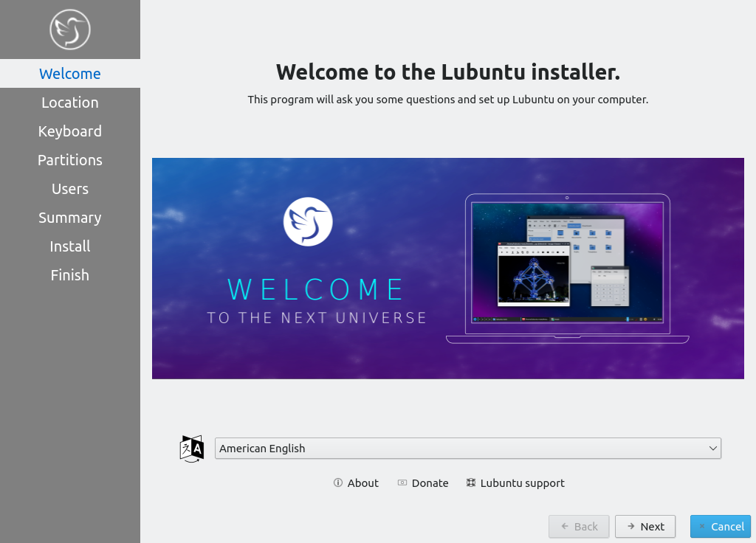Click the Lubuntu hummingbird logo in sidebar
Screen dimensions: 756x543
pyautogui.click(x=70, y=30)
